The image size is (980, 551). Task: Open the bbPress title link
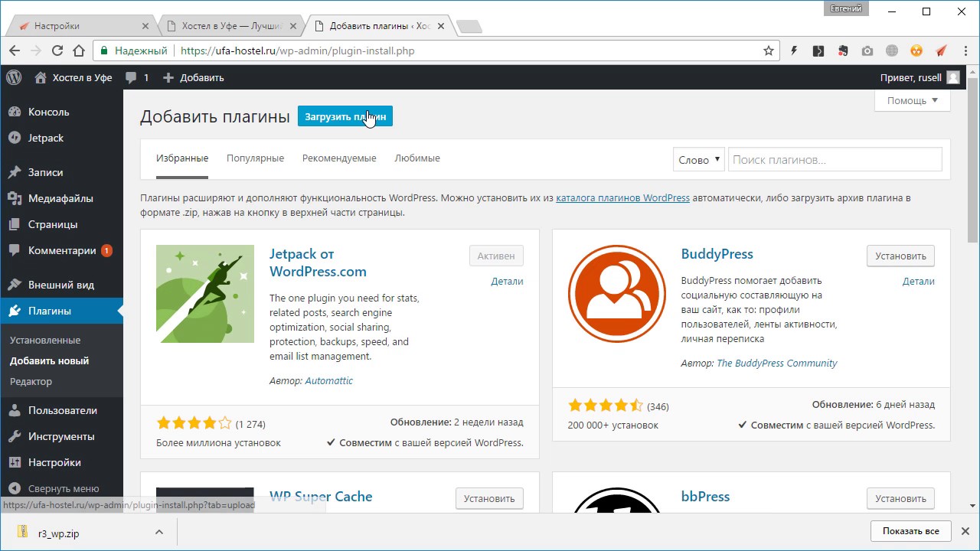tap(705, 497)
